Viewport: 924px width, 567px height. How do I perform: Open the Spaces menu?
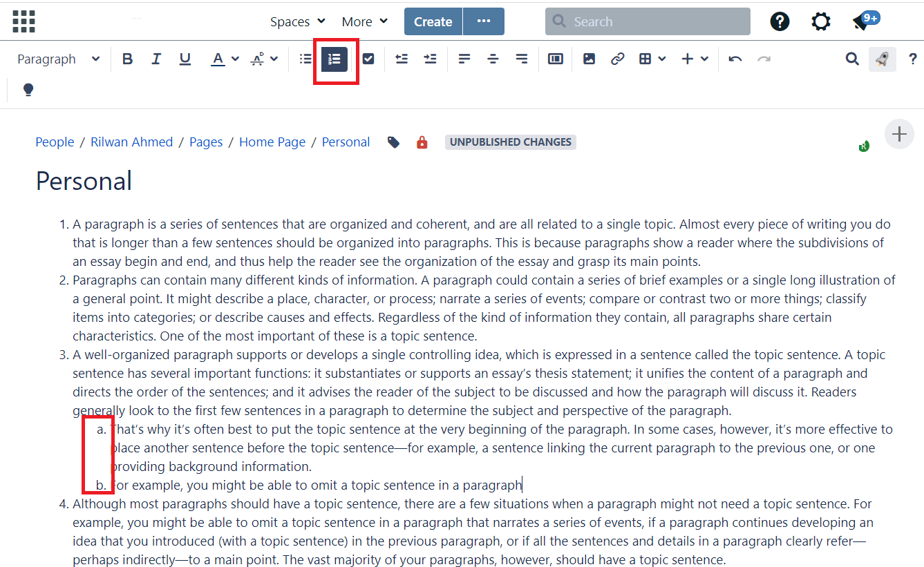point(298,22)
